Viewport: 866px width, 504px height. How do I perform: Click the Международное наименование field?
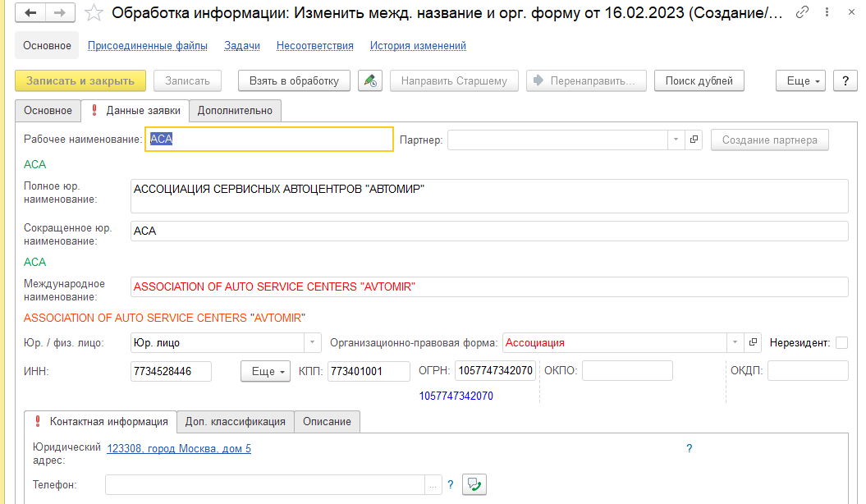(x=489, y=286)
